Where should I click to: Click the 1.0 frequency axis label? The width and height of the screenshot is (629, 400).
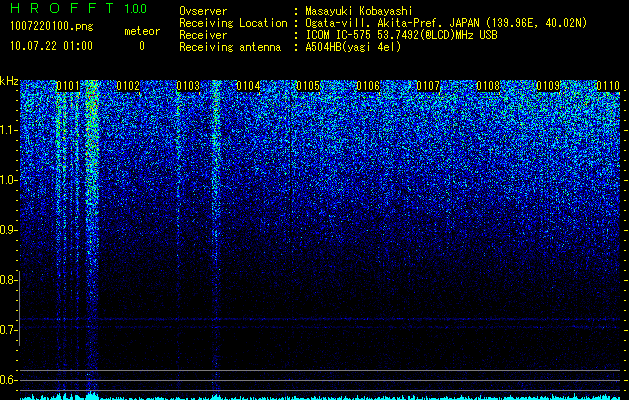(x=8, y=180)
